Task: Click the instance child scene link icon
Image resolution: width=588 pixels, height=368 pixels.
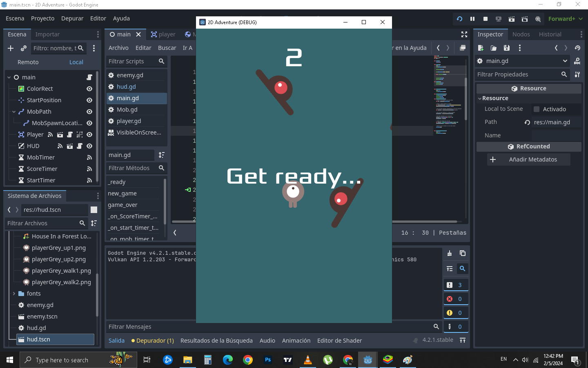Action: 24,48
